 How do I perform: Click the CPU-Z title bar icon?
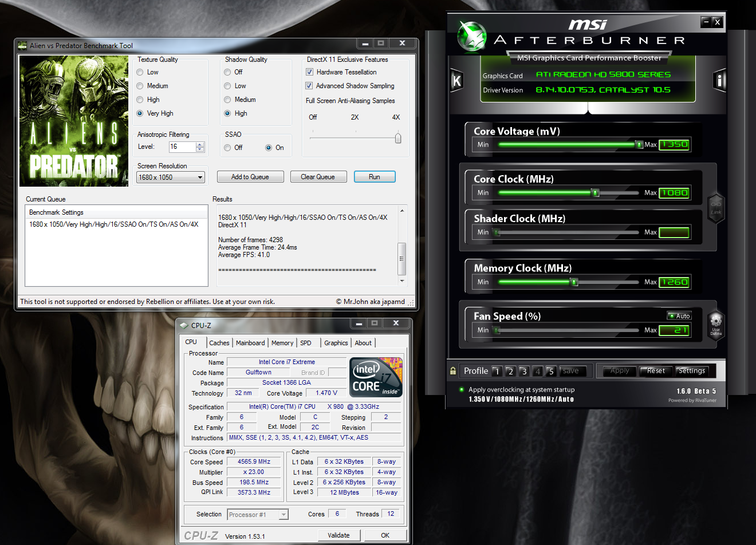pyautogui.click(x=184, y=325)
